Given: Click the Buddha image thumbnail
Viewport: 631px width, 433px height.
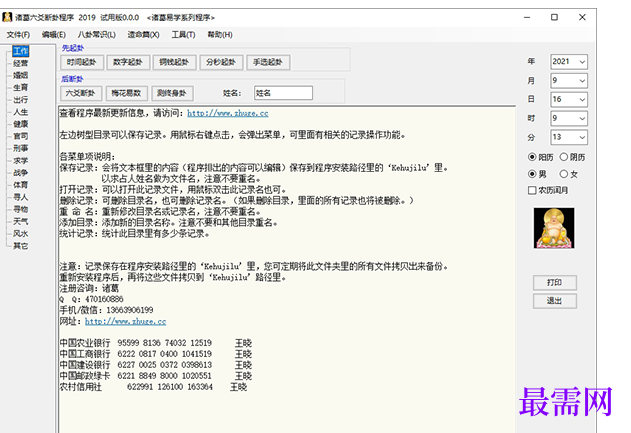Looking at the screenshot, I should coord(554,228).
